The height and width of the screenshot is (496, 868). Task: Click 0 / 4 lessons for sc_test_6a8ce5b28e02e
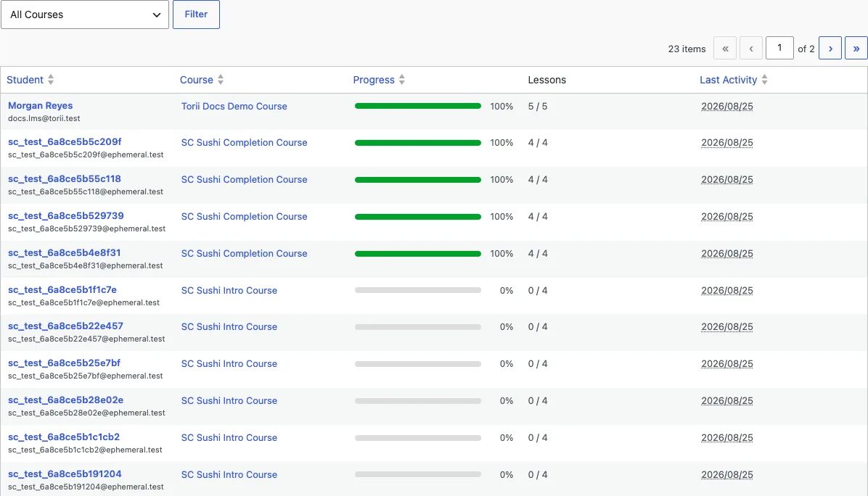coord(538,401)
